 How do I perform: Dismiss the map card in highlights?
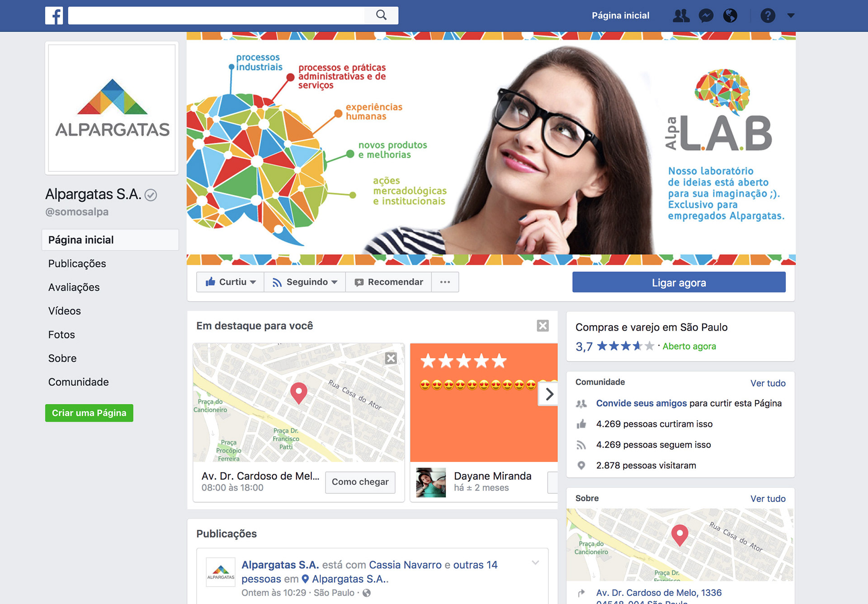pyautogui.click(x=391, y=358)
